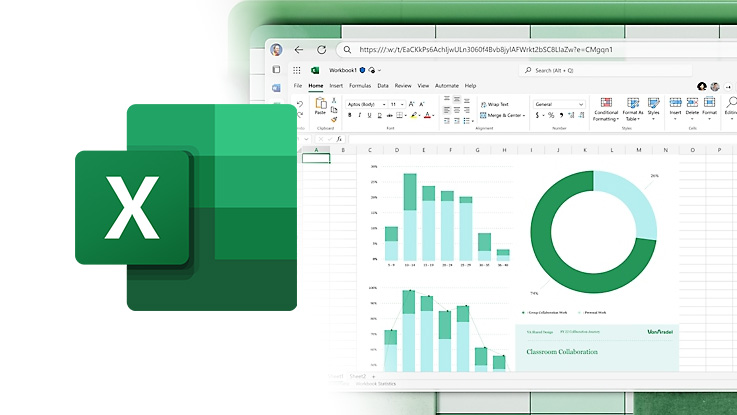Open the Sheet2 worksheet tab
737x415 pixels.
357,376
